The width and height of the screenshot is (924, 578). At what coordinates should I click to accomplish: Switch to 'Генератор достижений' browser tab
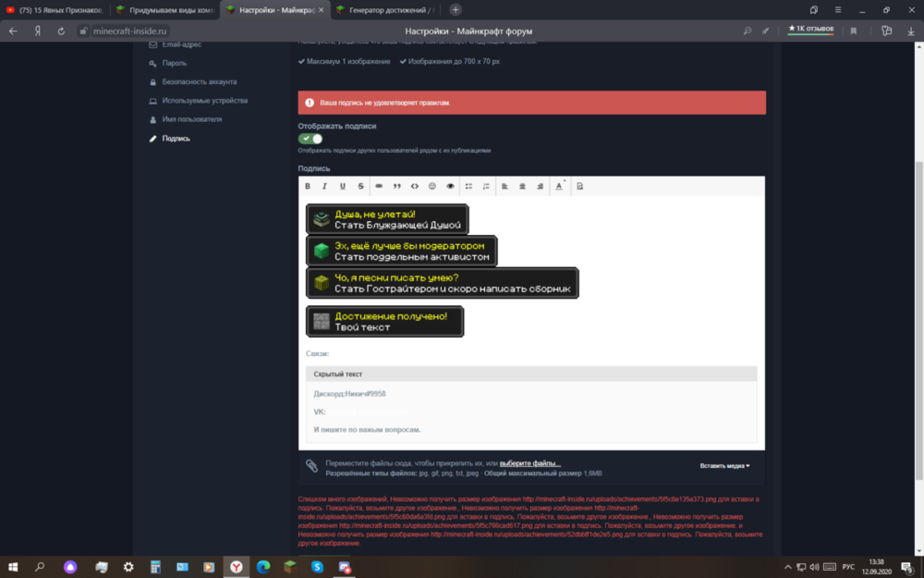(389, 10)
